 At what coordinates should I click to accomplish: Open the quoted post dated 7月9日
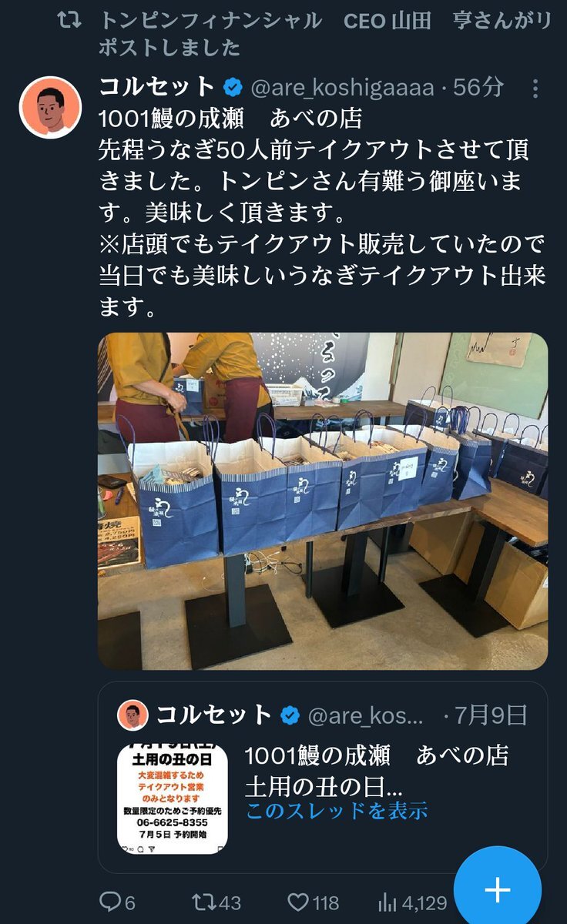(323, 777)
